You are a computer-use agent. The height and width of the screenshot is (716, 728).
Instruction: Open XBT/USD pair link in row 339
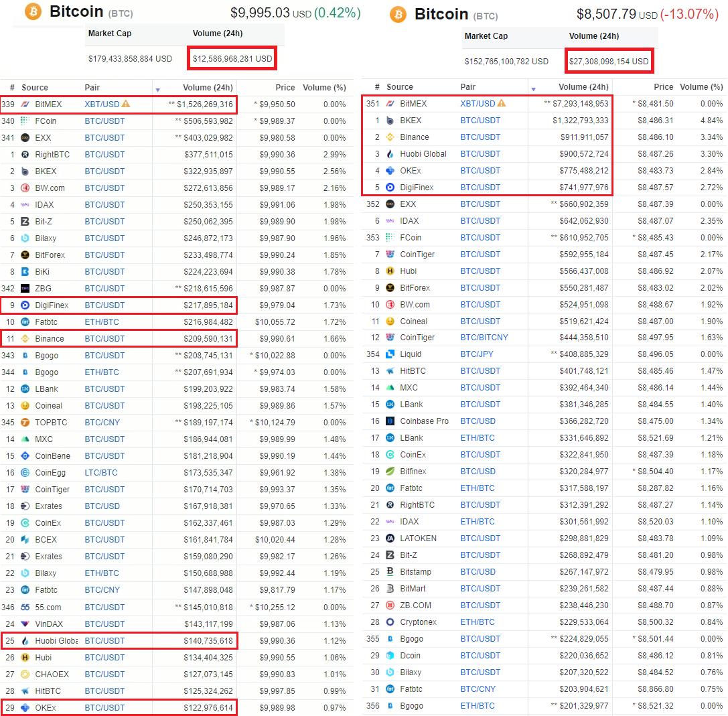tap(102, 104)
